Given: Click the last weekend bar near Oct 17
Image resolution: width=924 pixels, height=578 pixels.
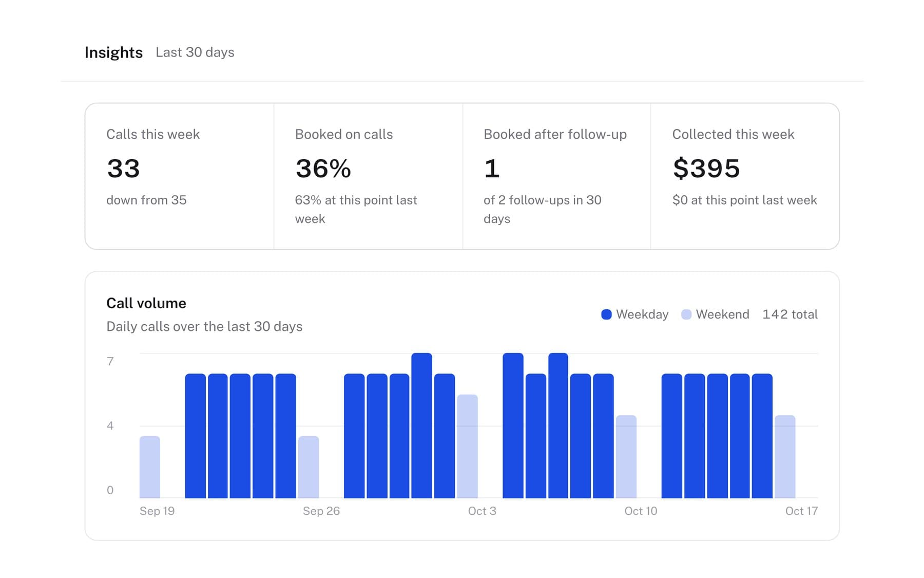Looking at the screenshot, I should point(785,457).
